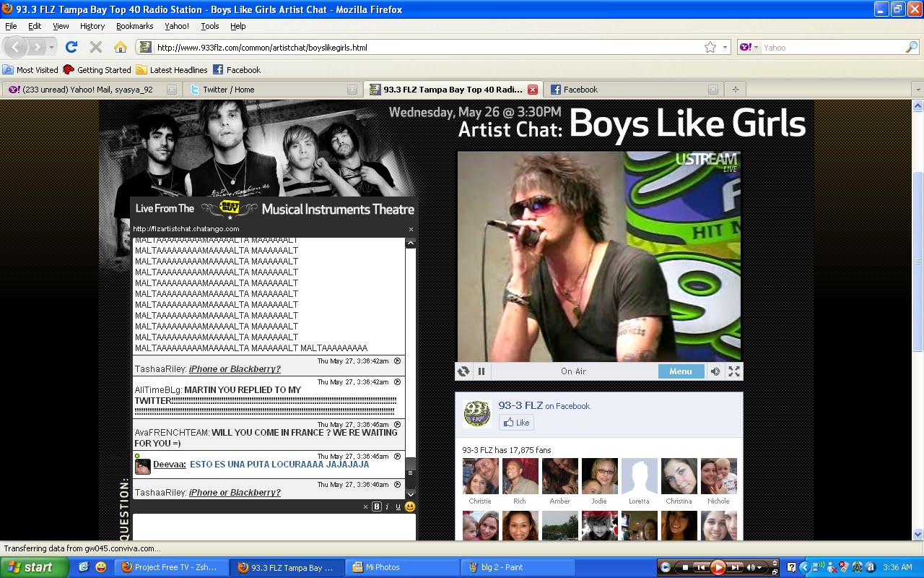Click the search magnifier icon
Image resolution: width=924 pixels, height=578 pixels.
click(x=912, y=47)
